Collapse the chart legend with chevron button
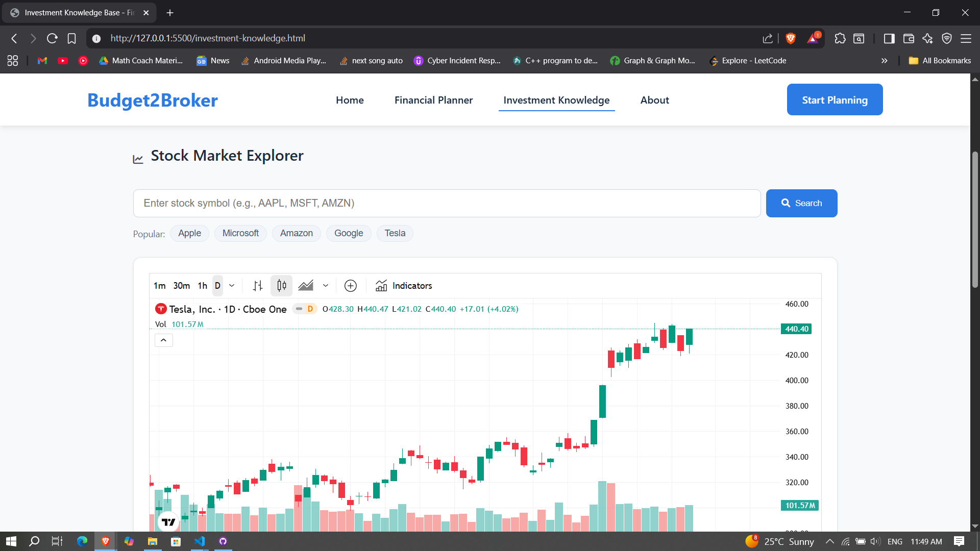The width and height of the screenshot is (980, 551). [x=163, y=340]
